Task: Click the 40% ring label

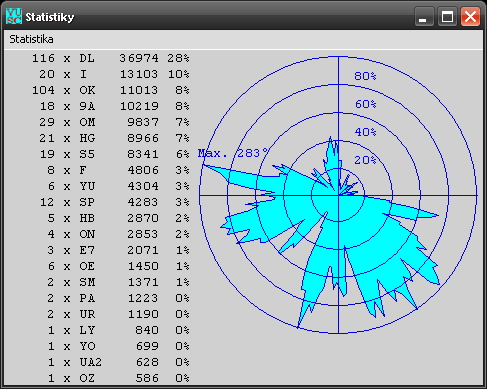Action: (365, 132)
